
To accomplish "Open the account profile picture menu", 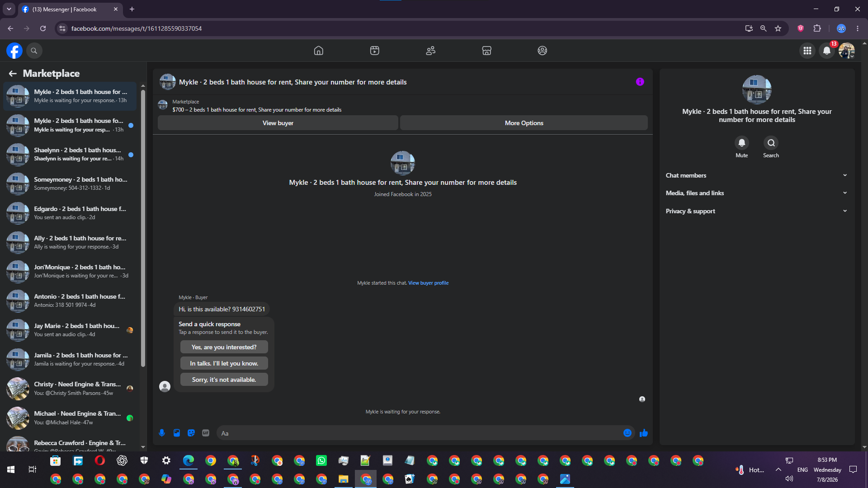I will tap(847, 51).
